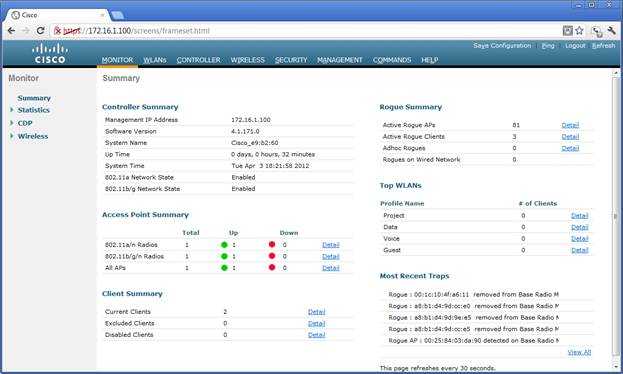Open Detail for All APs
Image resolution: width=623 pixels, height=374 pixels.
[331, 268]
